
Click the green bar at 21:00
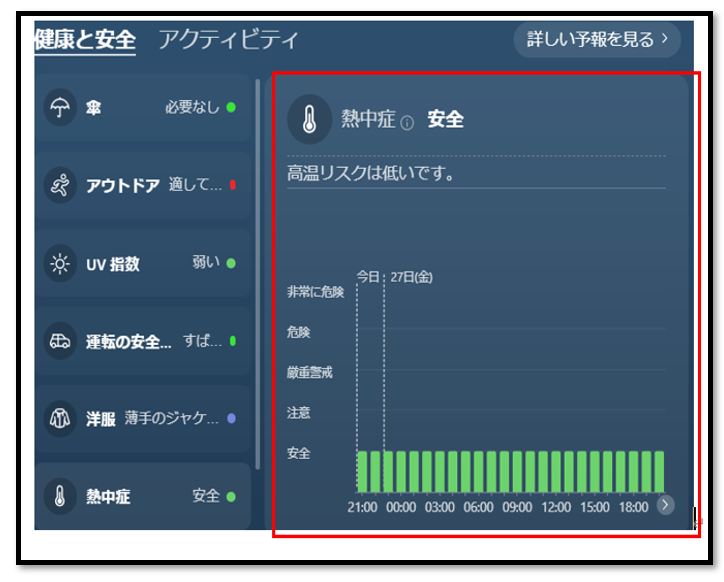pos(362,472)
